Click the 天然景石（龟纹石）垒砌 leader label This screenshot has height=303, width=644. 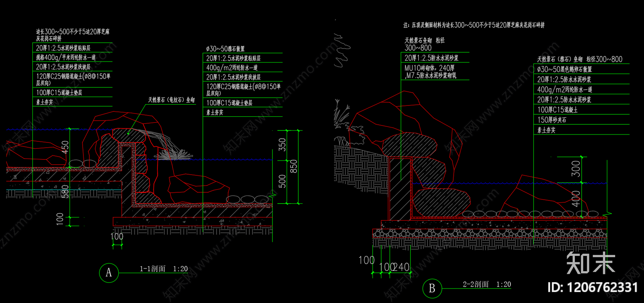click(171, 100)
